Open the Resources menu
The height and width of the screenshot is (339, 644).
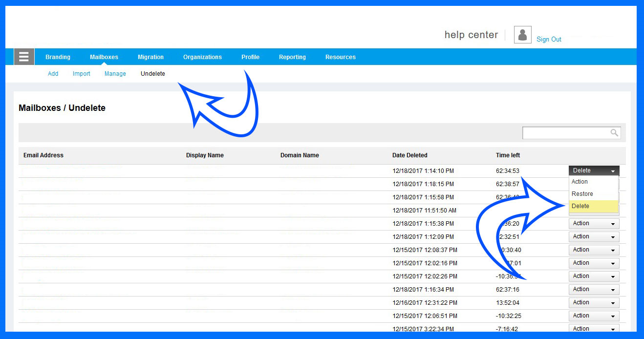tap(341, 57)
